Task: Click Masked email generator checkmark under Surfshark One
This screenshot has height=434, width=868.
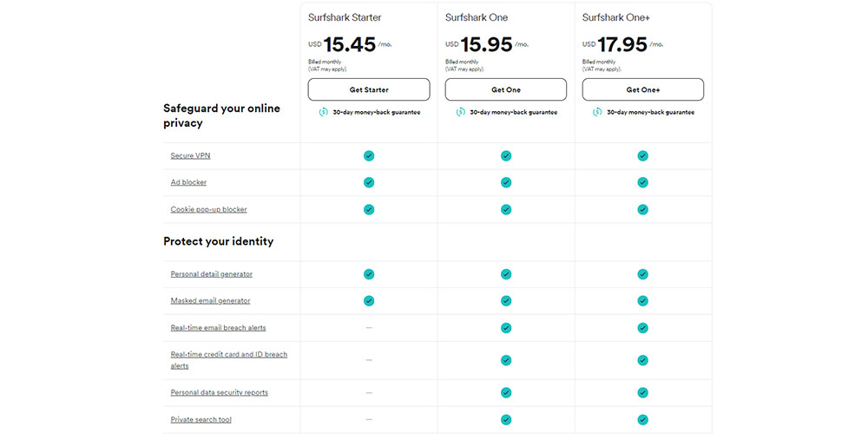Action: (x=506, y=300)
